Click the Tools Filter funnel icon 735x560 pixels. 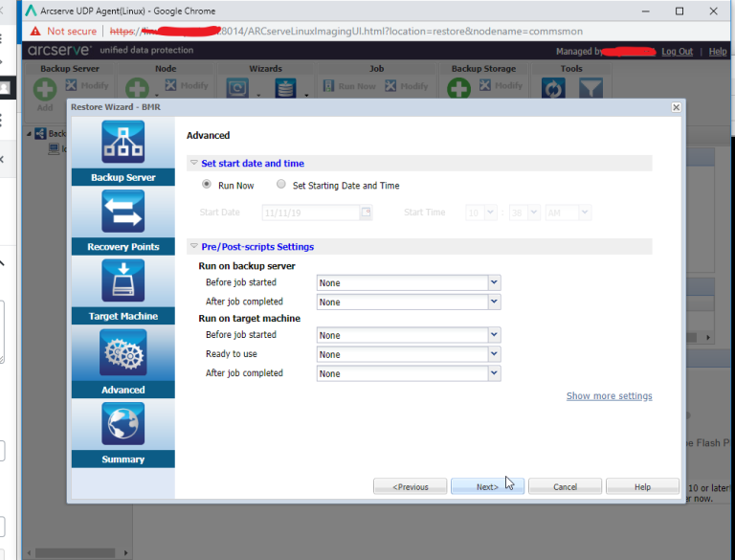point(590,88)
